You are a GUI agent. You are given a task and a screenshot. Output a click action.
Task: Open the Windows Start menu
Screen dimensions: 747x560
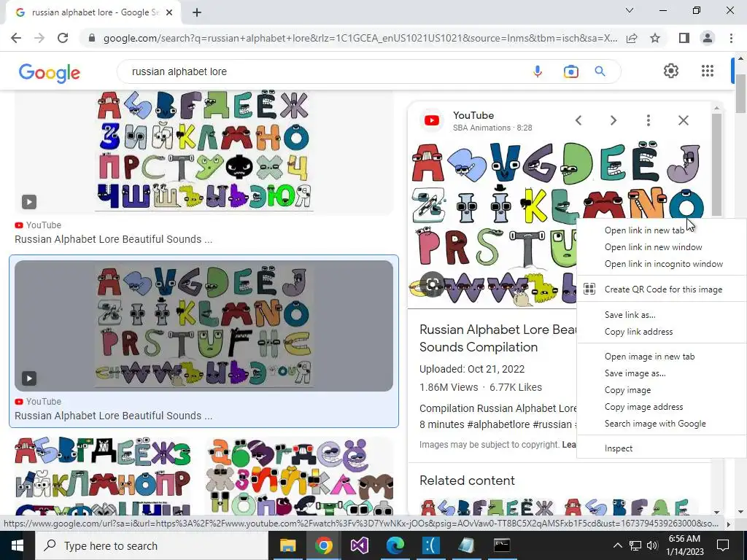(18, 545)
